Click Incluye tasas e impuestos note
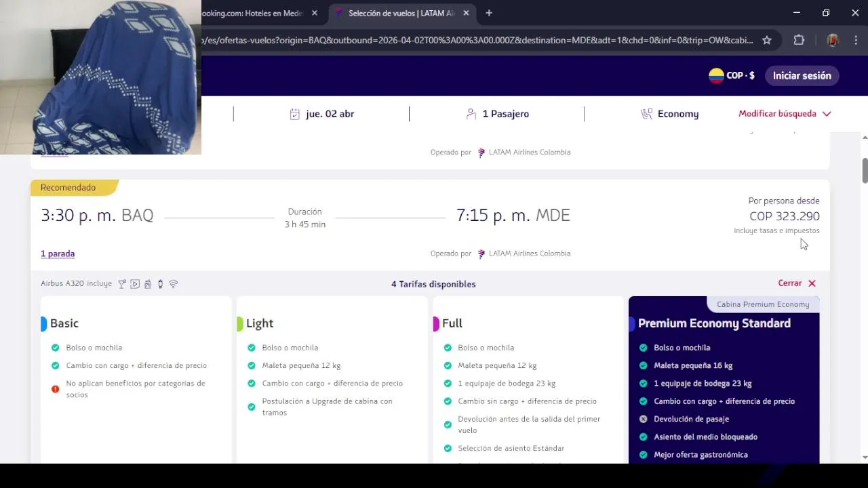The image size is (868, 488). [776, 231]
